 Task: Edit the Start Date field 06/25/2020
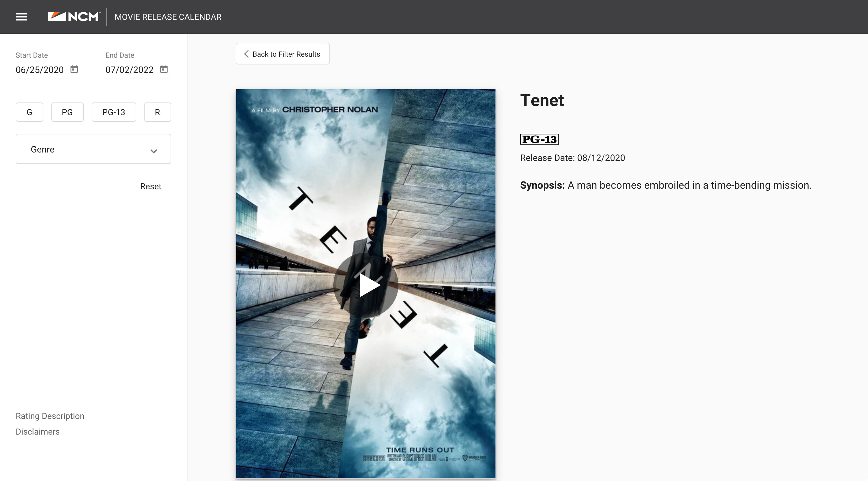click(x=40, y=70)
